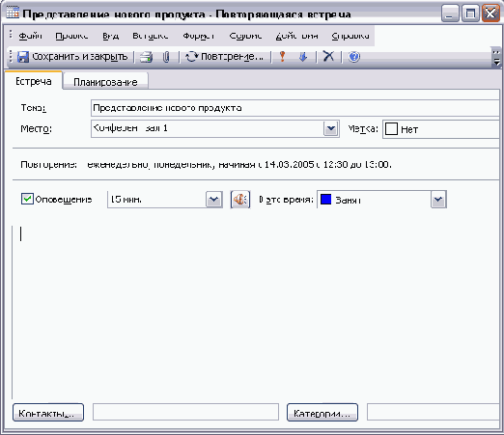
Task: Click the Тема subject text field
Action: [294, 108]
